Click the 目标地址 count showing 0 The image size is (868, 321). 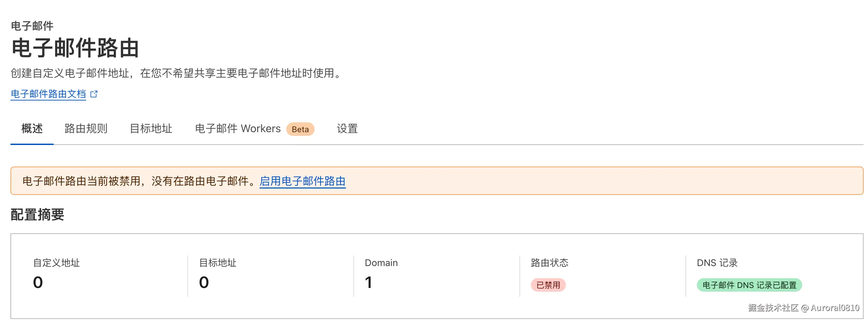point(203,283)
